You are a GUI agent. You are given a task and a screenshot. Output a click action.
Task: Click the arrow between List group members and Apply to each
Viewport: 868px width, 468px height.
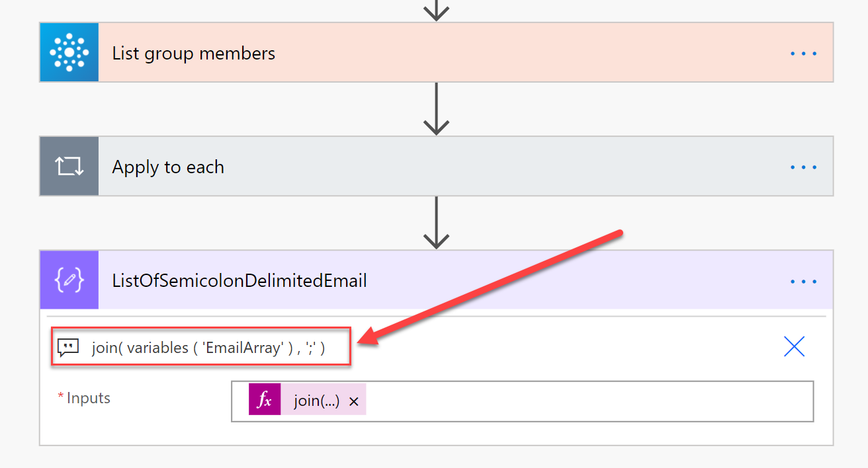[436, 109]
